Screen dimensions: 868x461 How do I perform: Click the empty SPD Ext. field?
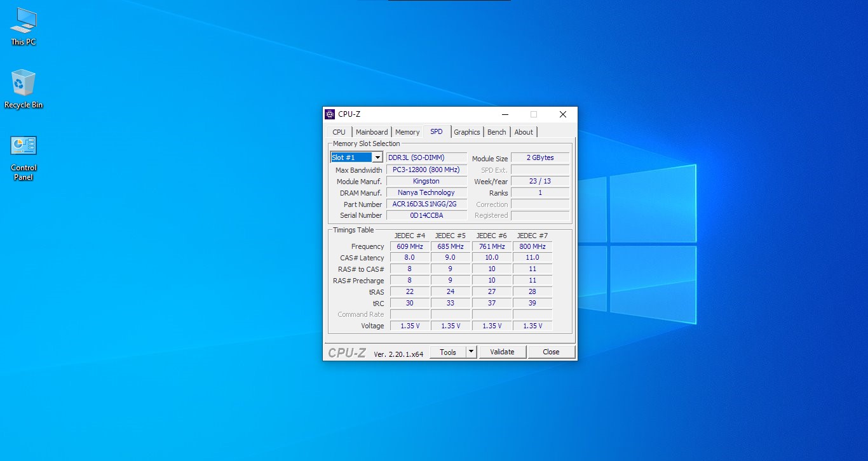pos(540,170)
